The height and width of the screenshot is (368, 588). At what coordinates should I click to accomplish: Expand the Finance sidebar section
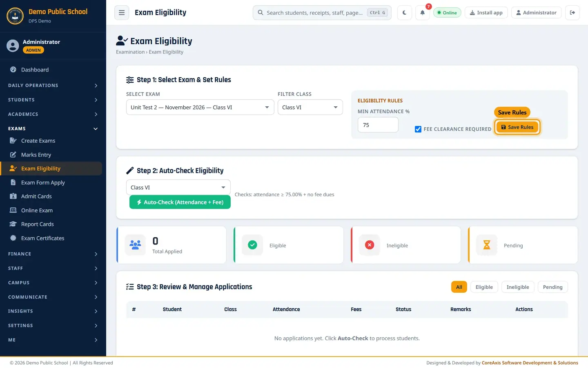pyautogui.click(x=53, y=254)
